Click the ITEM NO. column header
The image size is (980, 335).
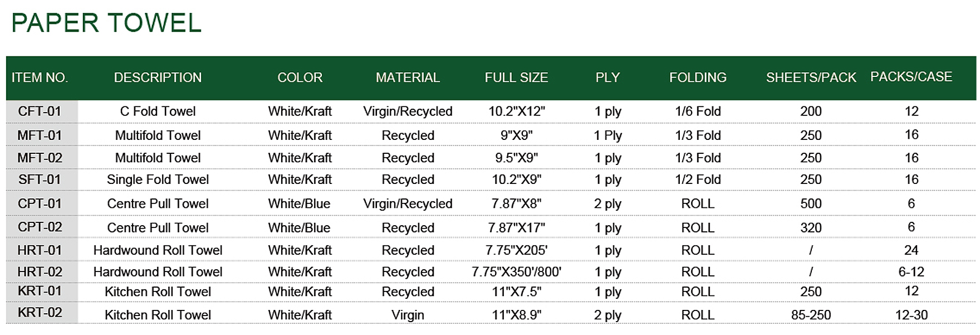pyautogui.click(x=40, y=77)
